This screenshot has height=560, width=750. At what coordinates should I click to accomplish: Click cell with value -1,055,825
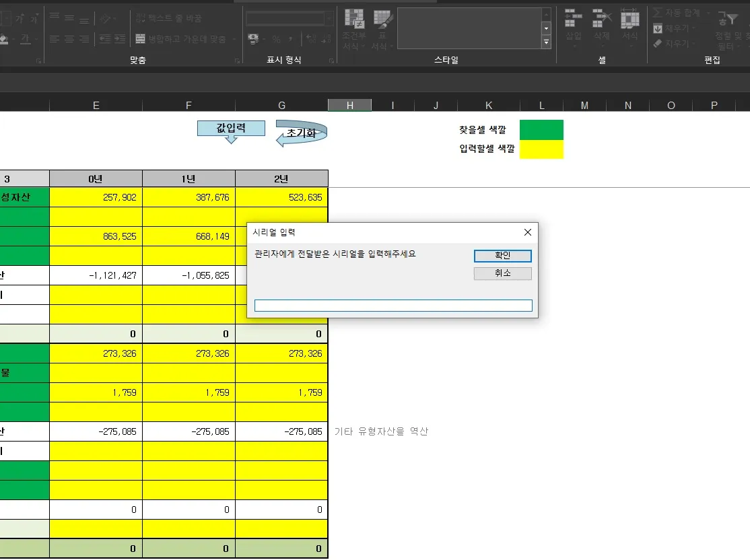[x=189, y=275]
